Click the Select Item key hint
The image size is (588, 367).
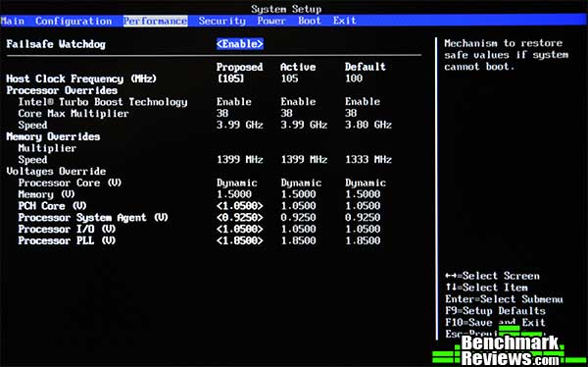(x=487, y=288)
